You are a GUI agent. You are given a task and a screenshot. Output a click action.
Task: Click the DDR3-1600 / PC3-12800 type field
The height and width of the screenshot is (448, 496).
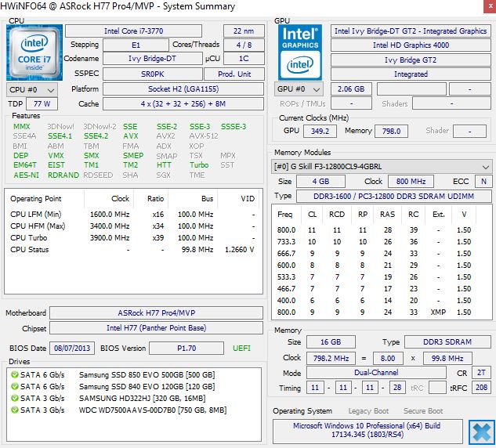(x=394, y=197)
